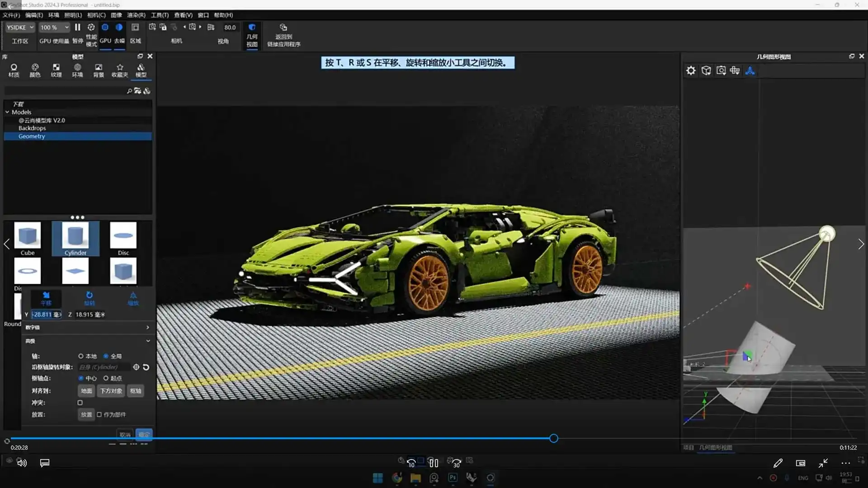Open the 几何视图 geometry view tool
Viewport: 868px width, 488px height.
pos(252,28)
